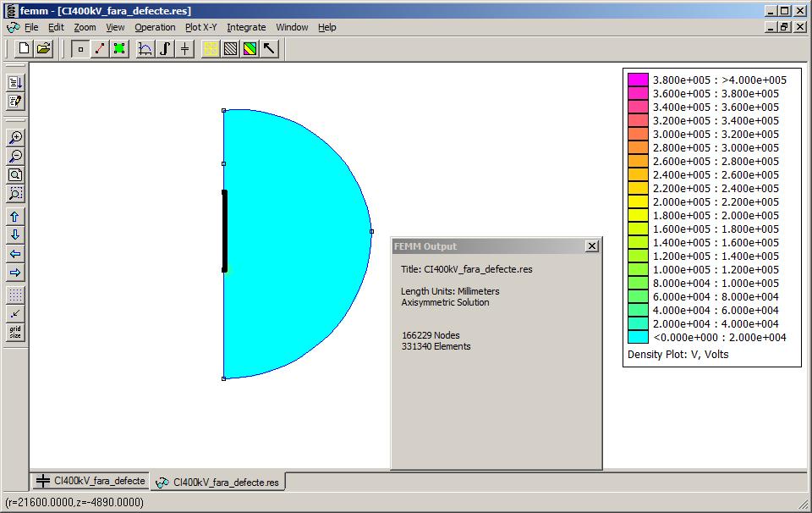Select the CI400kV_fara_defecte.res results tab
This screenshot has width=812, height=513.
point(217,482)
